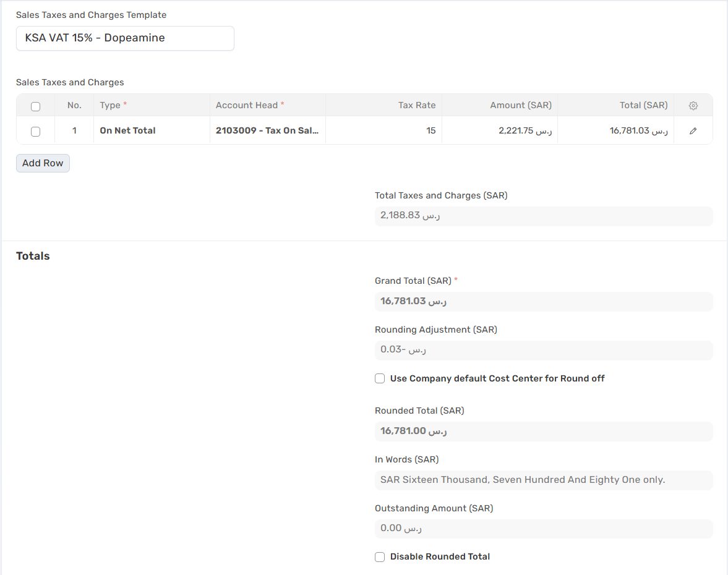Click the Tax Rate cell showing 15
728x575 pixels.
383,130
